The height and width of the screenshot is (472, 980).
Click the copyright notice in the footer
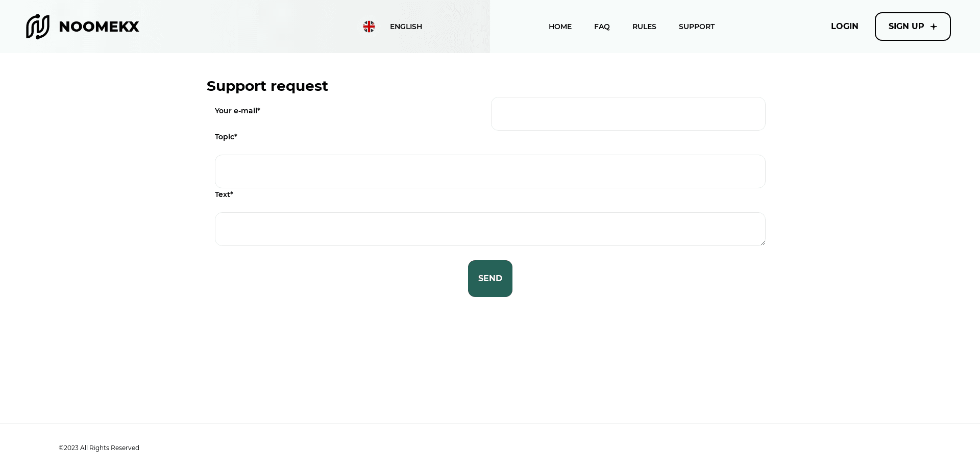pyautogui.click(x=99, y=448)
